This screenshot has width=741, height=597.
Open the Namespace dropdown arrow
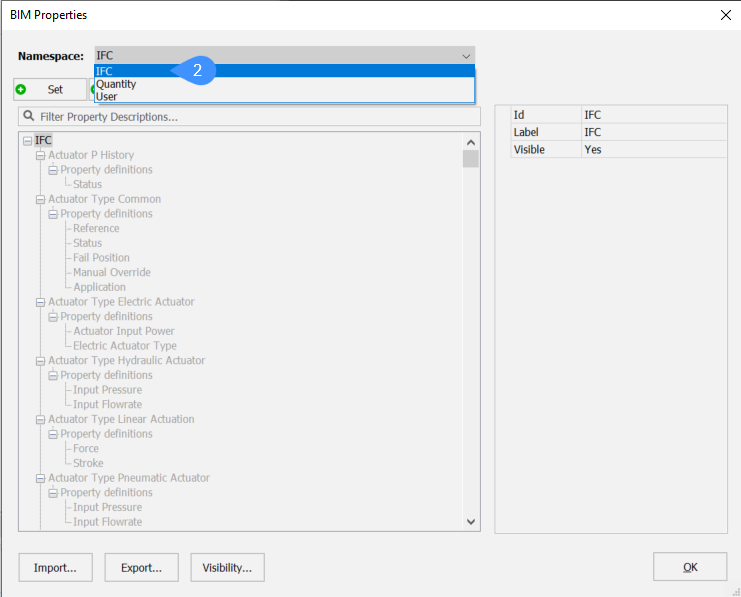(465, 56)
